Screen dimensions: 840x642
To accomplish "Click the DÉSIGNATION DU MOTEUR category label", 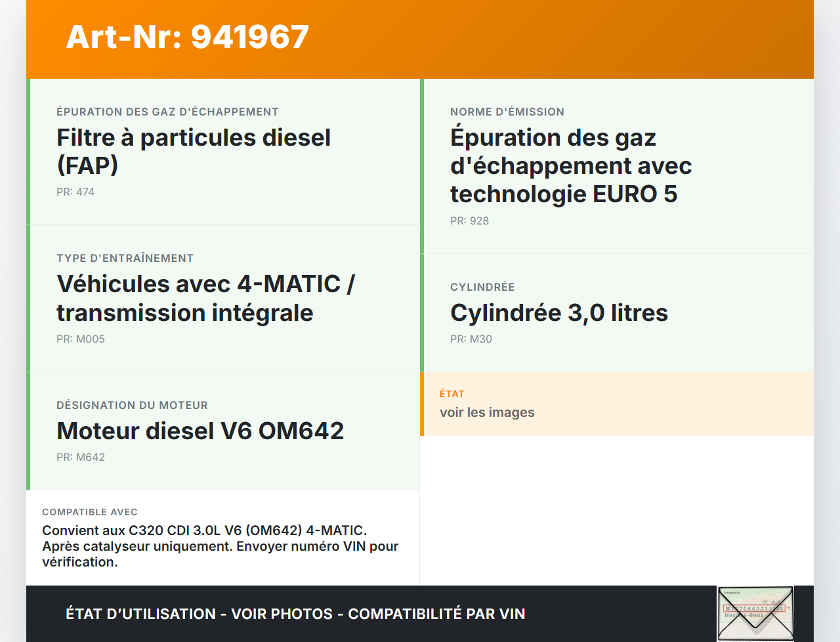I will pyautogui.click(x=132, y=406).
